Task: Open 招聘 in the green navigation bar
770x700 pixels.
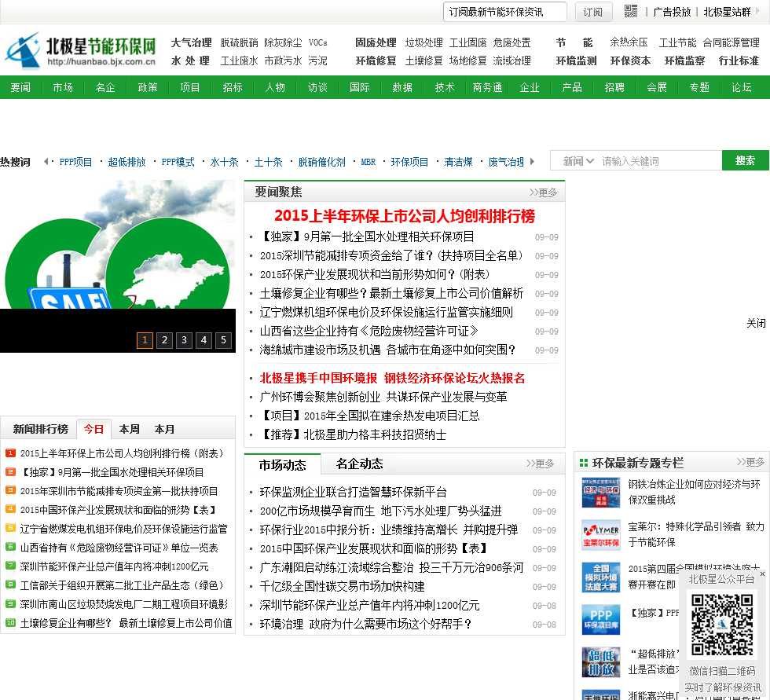Action: click(614, 87)
